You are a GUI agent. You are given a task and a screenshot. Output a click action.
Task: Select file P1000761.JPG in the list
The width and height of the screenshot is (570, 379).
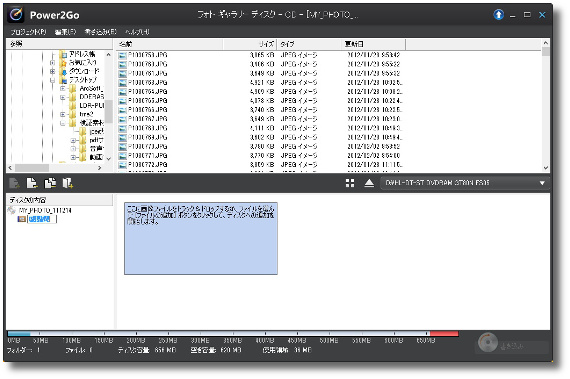coord(148,73)
